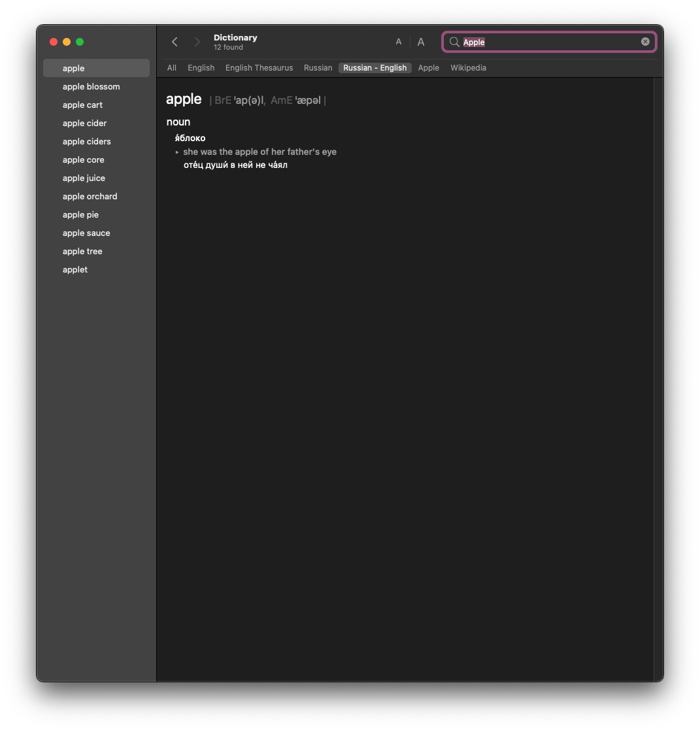Open the Apple dictionary tab
700x730 pixels.
pos(429,68)
